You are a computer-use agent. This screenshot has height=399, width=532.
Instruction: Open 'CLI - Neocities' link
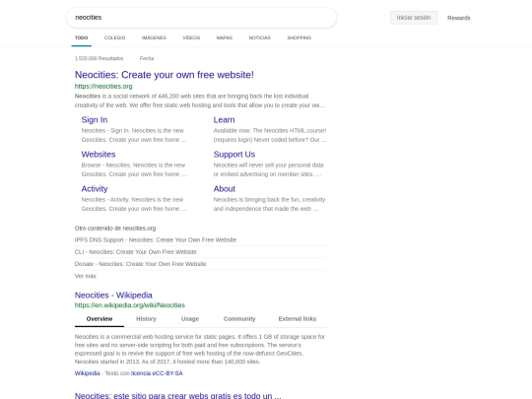135,252
